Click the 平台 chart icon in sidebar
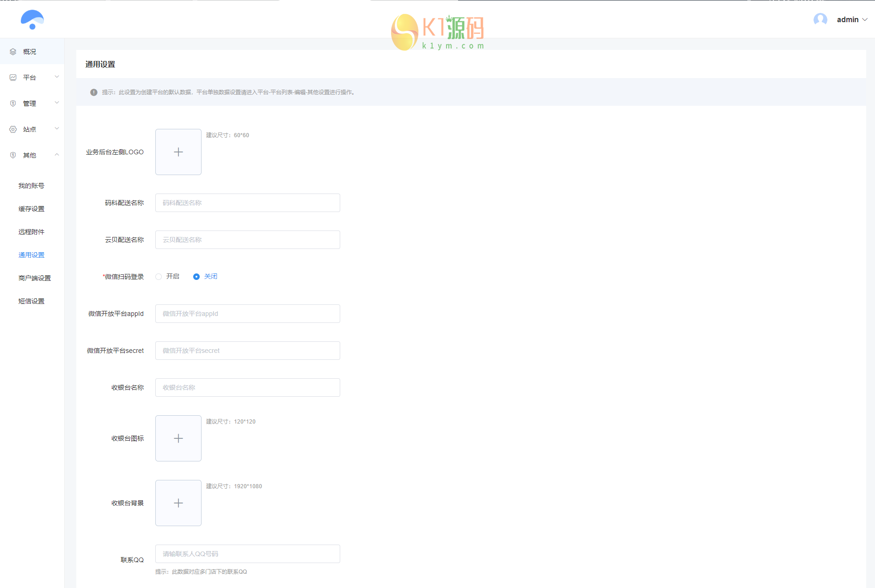 [x=13, y=78]
